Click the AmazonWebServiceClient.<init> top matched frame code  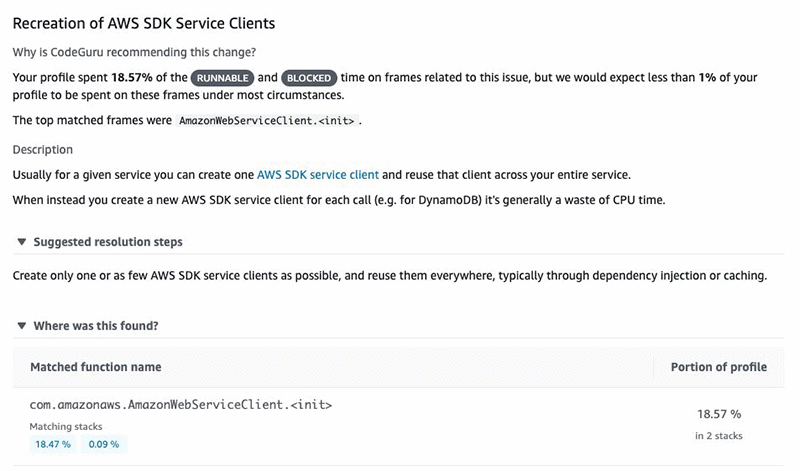[x=266, y=121]
